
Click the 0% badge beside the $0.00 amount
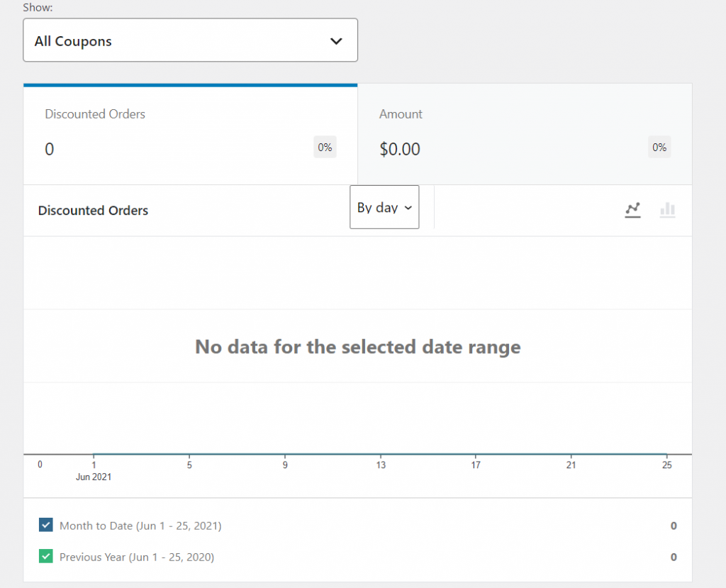(659, 148)
